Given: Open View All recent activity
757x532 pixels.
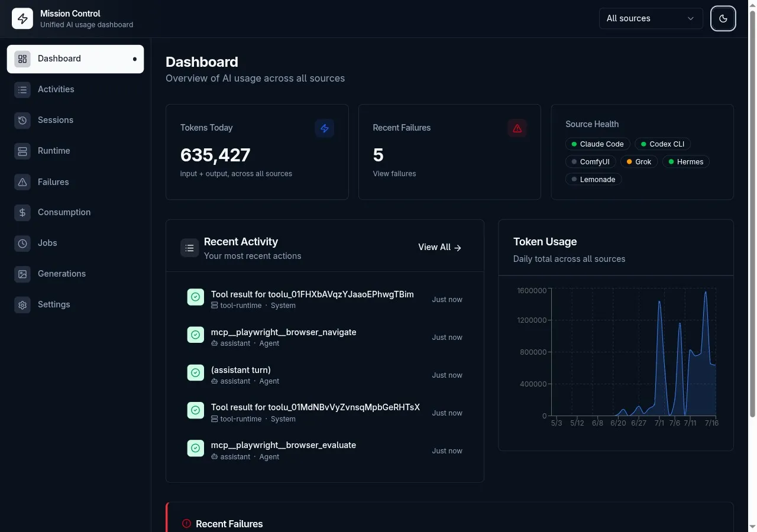Looking at the screenshot, I should pos(439,248).
